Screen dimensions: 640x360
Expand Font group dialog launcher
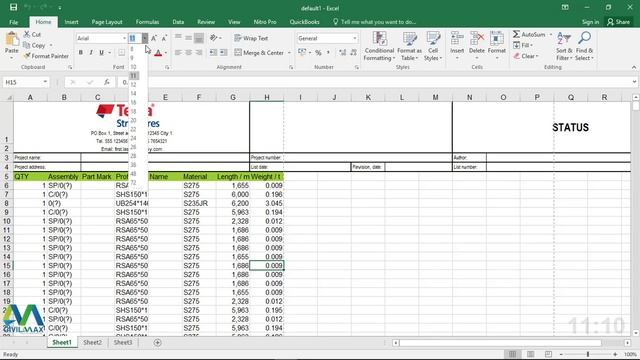pos(167,67)
